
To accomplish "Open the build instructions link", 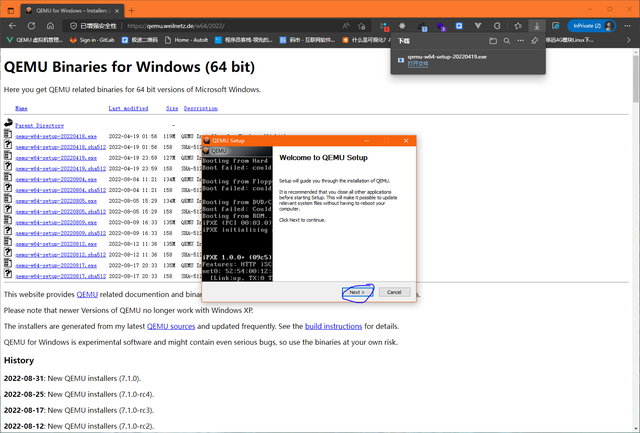I will tap(333, 326).
